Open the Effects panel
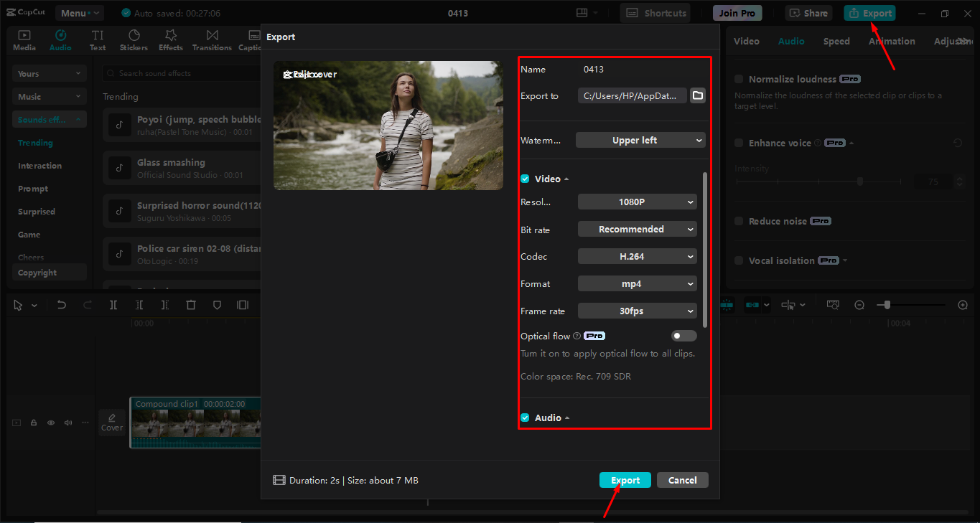 point(170,40)
